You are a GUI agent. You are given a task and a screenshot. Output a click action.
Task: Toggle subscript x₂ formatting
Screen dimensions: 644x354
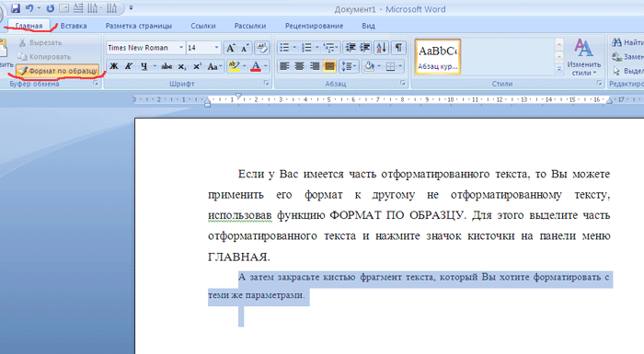click(x=182, y=66)
